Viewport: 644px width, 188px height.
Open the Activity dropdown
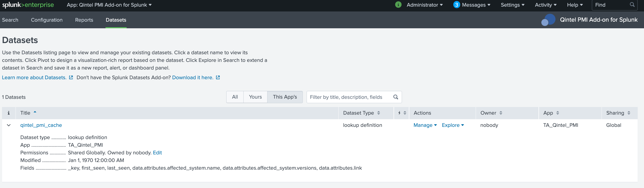[x=546, y=5]
